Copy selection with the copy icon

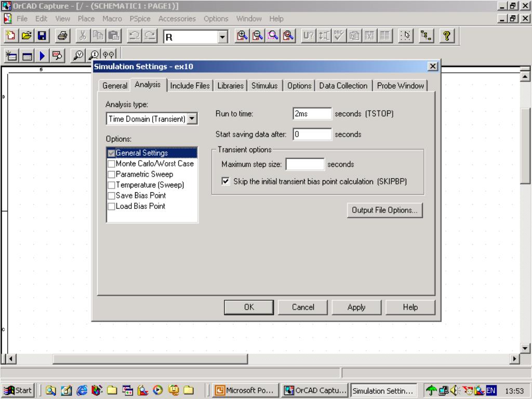(x=98, y=36)
